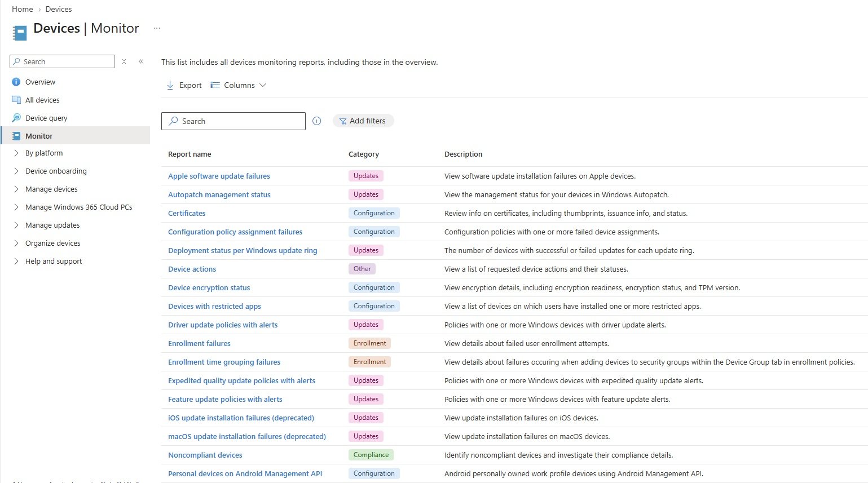This screenshot has height=483, width=868.
Task: Click the Overview info icon
Action: click(16, 82)
